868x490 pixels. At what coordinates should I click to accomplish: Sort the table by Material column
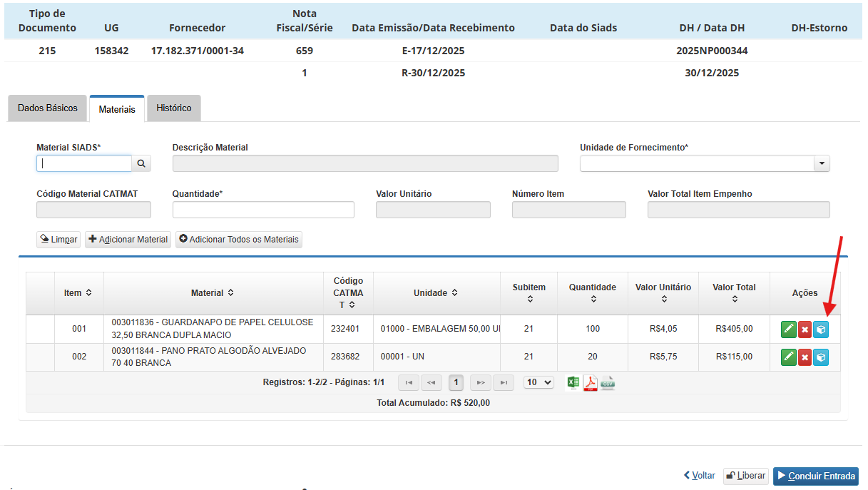tap(213, 292)
